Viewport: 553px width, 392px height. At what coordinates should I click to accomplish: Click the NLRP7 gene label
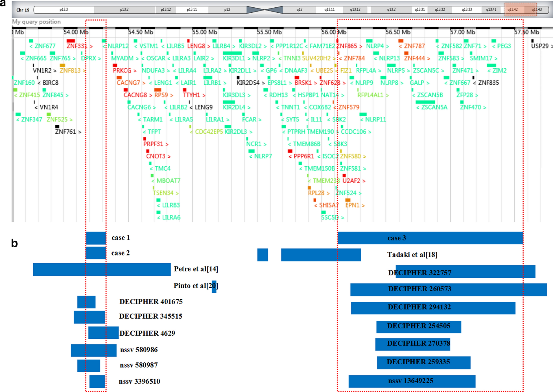[263, 156]
